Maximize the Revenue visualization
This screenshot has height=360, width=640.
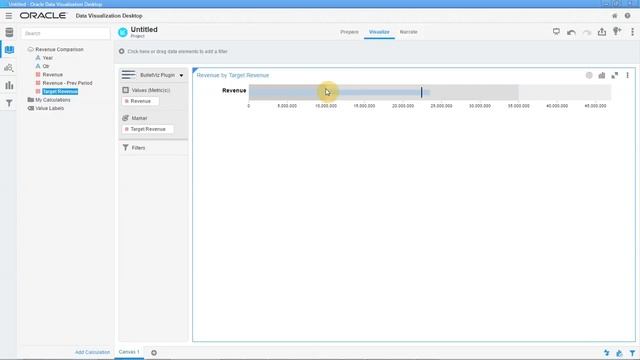pos(615,75)
